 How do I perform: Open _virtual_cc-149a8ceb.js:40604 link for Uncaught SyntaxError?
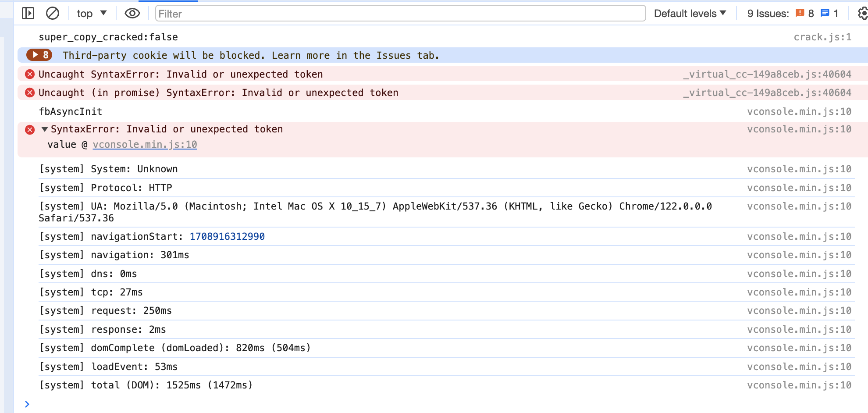click(767, 75)
